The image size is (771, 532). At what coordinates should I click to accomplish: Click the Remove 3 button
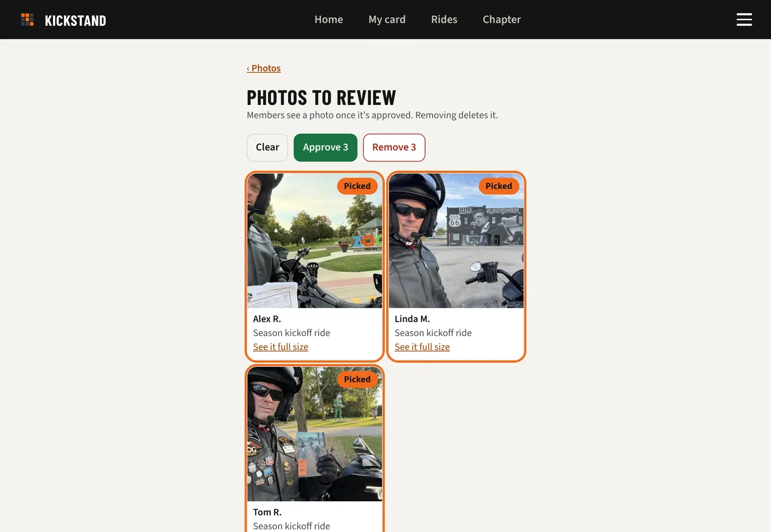click(x=394, y=147)
